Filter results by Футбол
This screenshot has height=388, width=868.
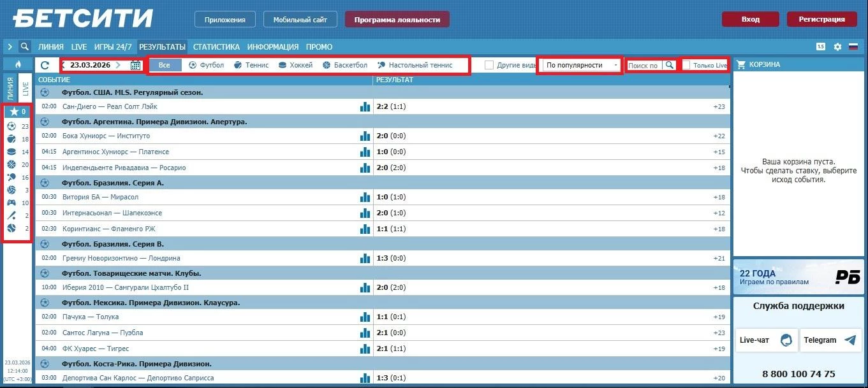pos(206,65)
